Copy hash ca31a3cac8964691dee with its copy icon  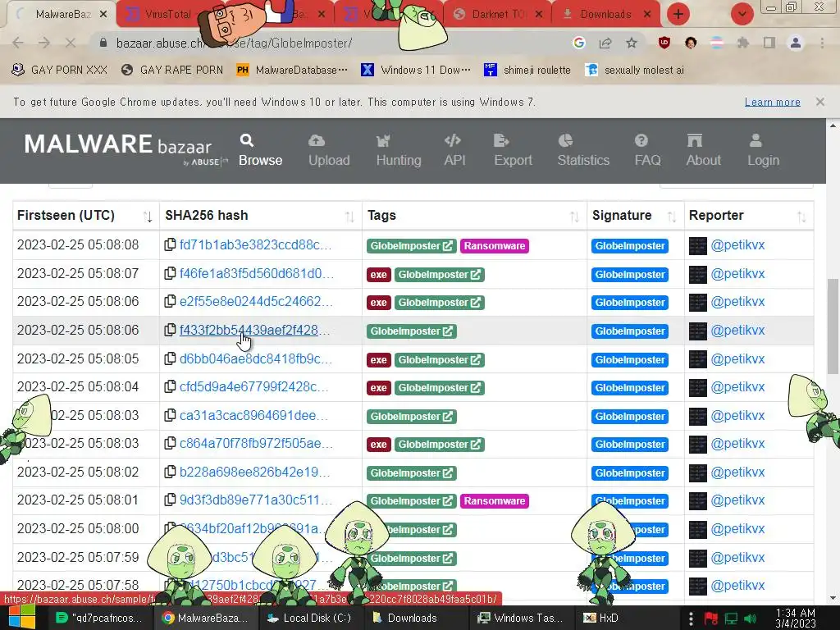pos(170,415)
